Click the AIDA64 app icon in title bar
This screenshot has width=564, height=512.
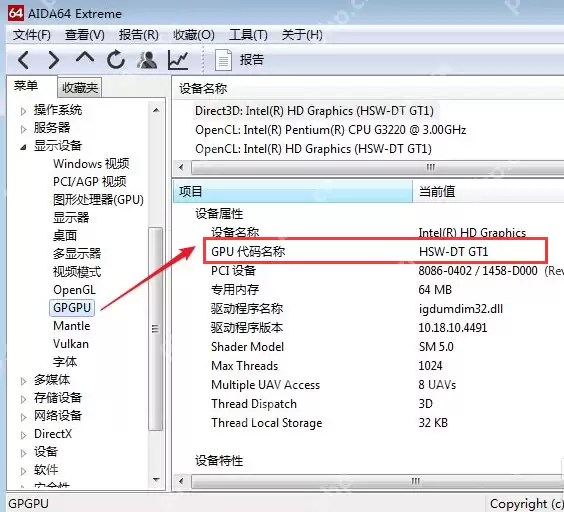(x=16, y=13)
